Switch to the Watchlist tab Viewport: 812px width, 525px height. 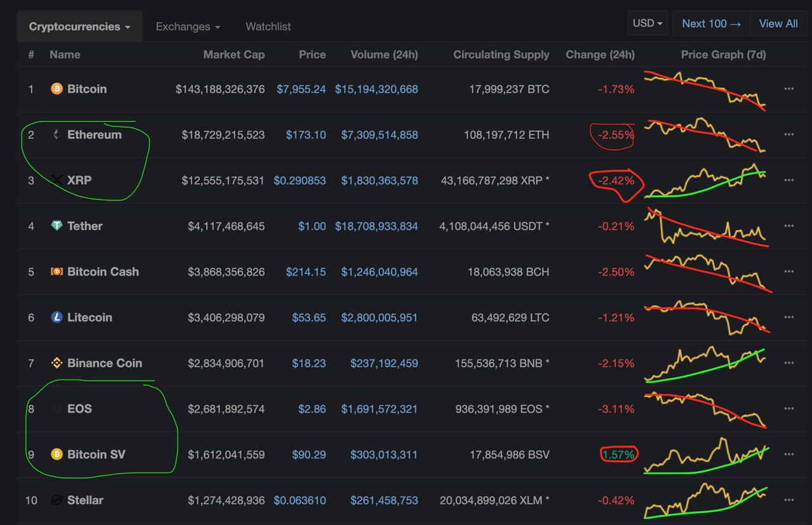268,27
